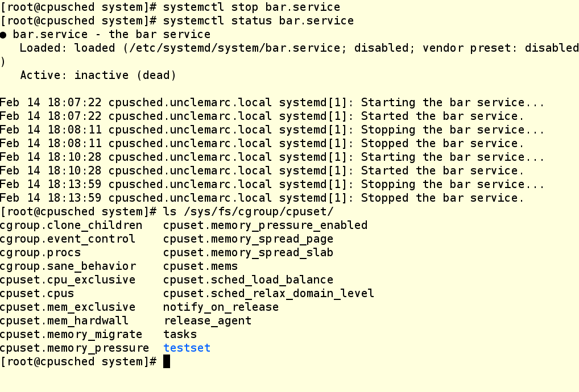
Task: Click the 18:08:11 'Stopped the bar service.' log line
Action: point(262,144)
